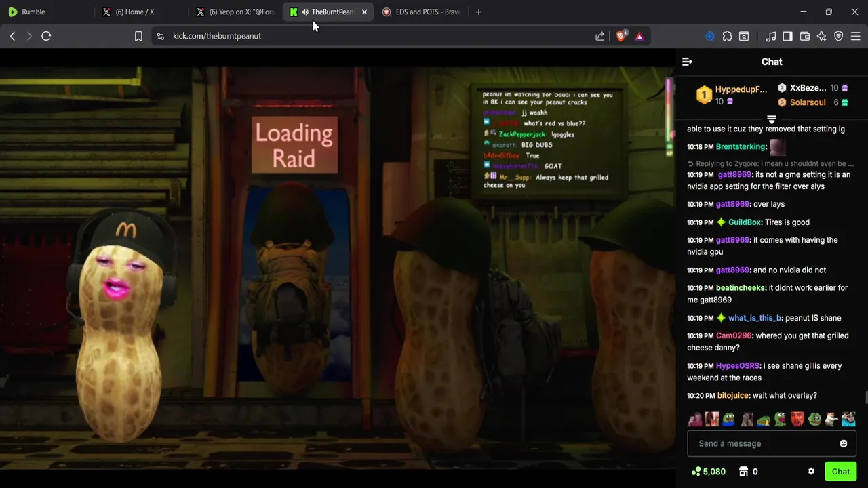Open what_is_this_b username in chat
868x488 pixels.
click(x=755, y=318)
